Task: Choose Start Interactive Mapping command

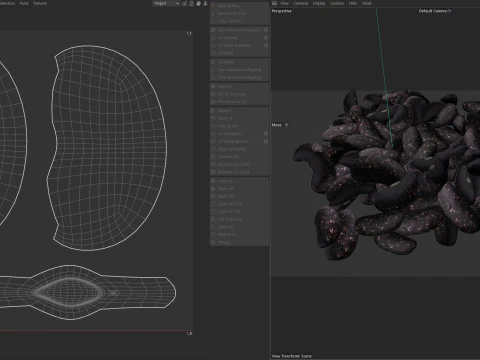Action: (x=239, y=70)
